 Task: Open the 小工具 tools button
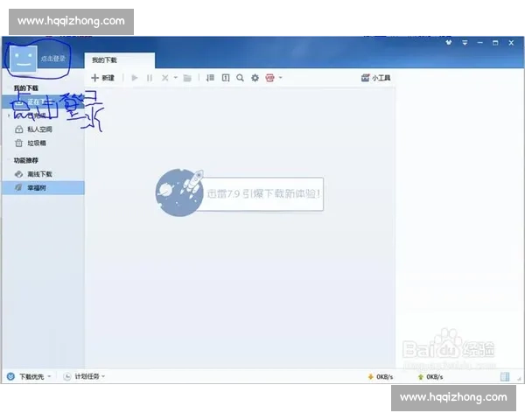click(375, 78)
